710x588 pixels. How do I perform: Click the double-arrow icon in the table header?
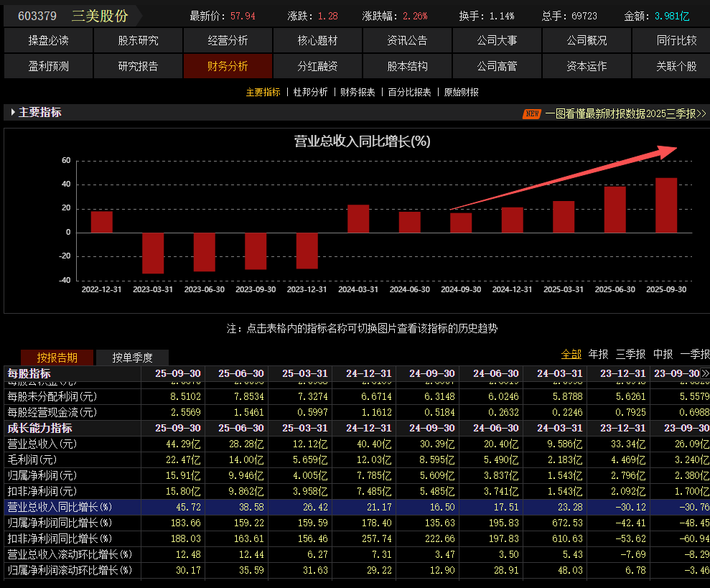705,373
